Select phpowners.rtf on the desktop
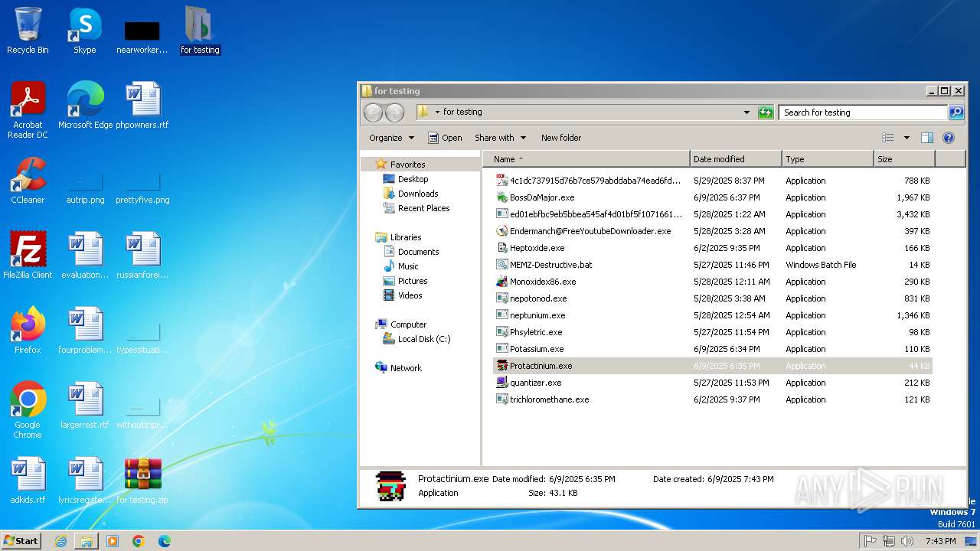980x551 pixels. (x=142, y=106)
